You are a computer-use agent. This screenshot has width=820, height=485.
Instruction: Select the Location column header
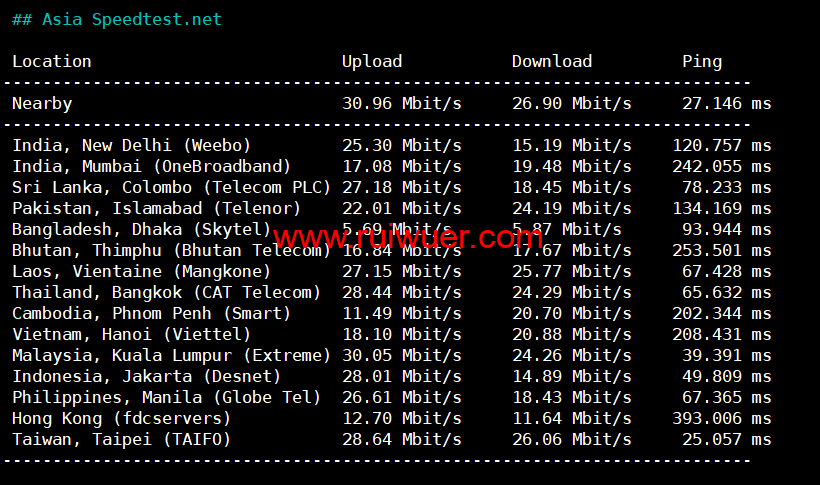pos(52,61)
